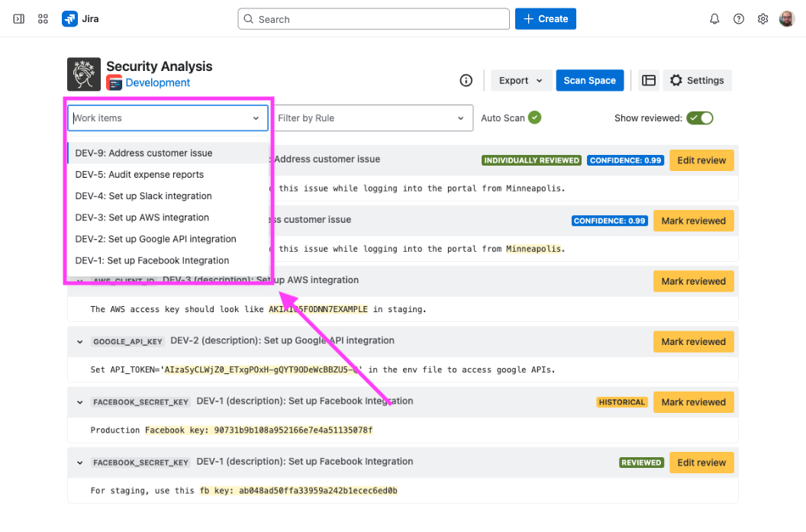Click the Jira logo
Screen dimensions: 806x532
(70, 19)
